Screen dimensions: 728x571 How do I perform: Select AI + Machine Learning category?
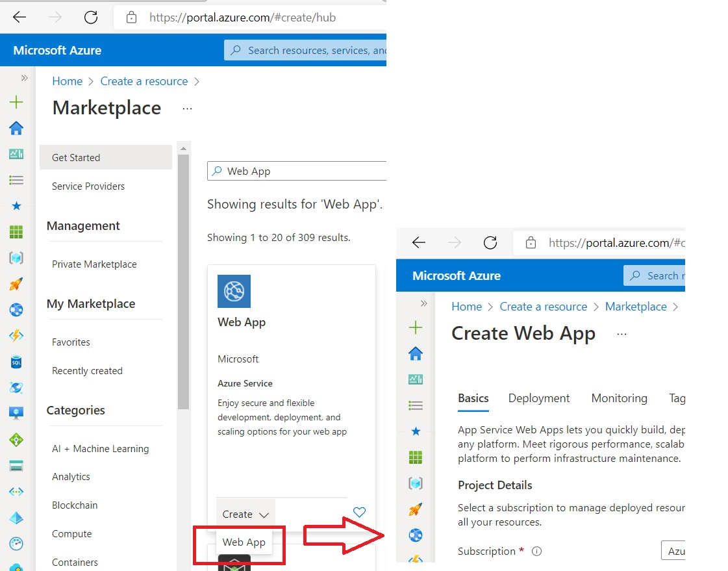tap(100, 449)
